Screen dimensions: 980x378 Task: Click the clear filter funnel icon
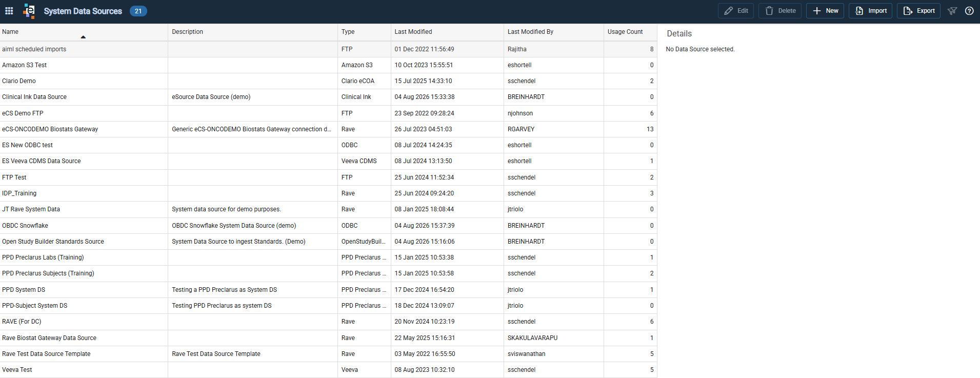click(x=952, y=11)
